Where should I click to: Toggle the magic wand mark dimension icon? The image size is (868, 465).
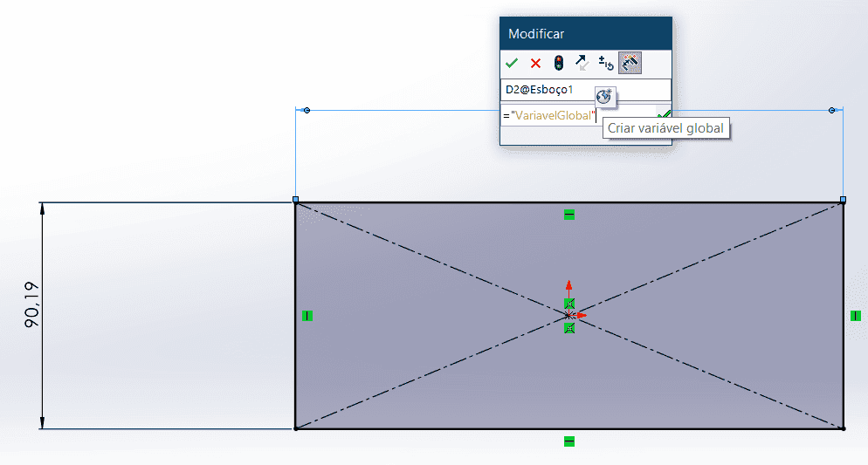(630, 63)
